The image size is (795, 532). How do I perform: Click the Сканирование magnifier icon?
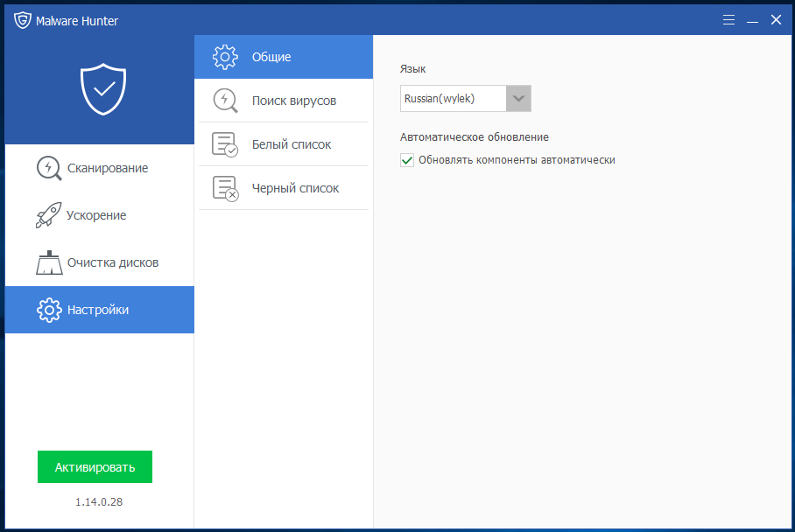point(49,168)
